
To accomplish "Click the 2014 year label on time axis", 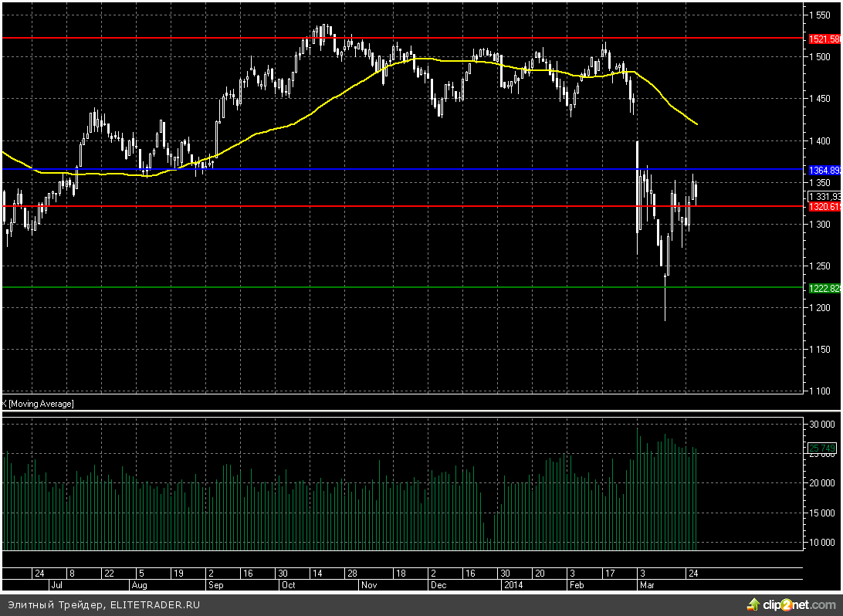I will point(513,585).
